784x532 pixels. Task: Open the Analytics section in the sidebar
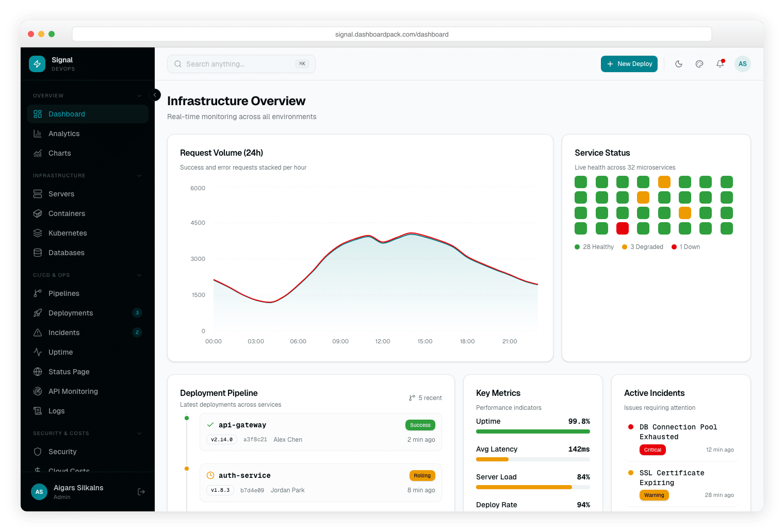(x=63, y=134)
